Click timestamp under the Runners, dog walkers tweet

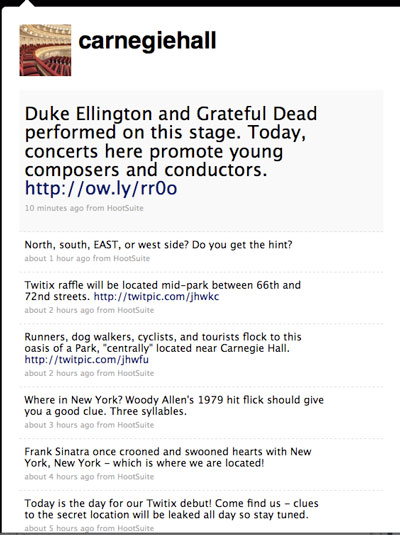click(59, 373)
